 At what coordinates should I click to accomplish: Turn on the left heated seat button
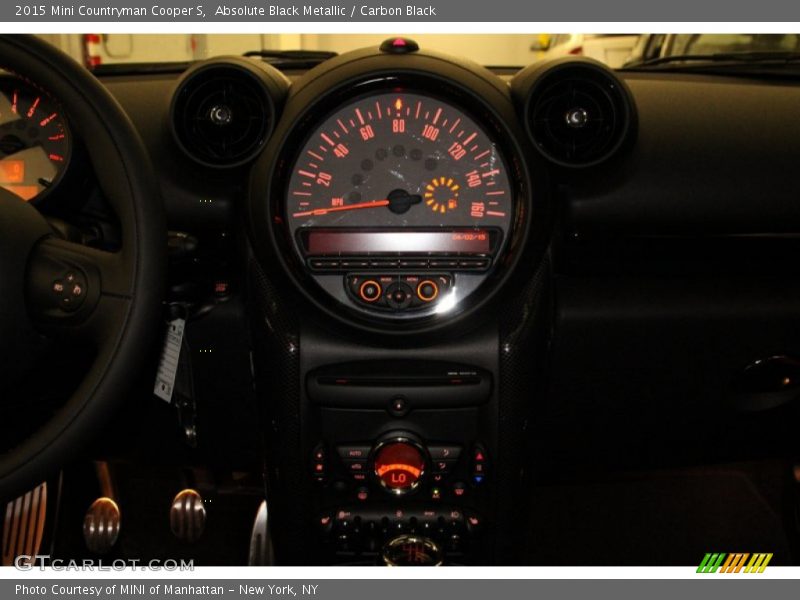[x=324, y=520]
